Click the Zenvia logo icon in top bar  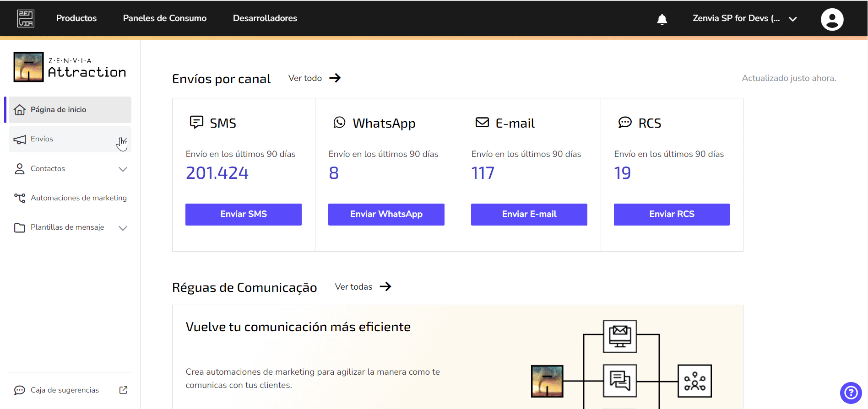[x=26, y=18]
